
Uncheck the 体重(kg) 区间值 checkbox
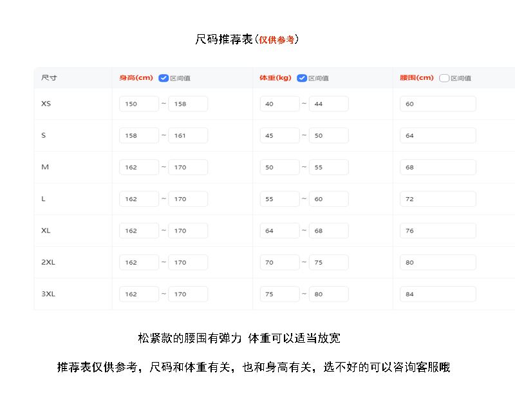tap(302, 78)
